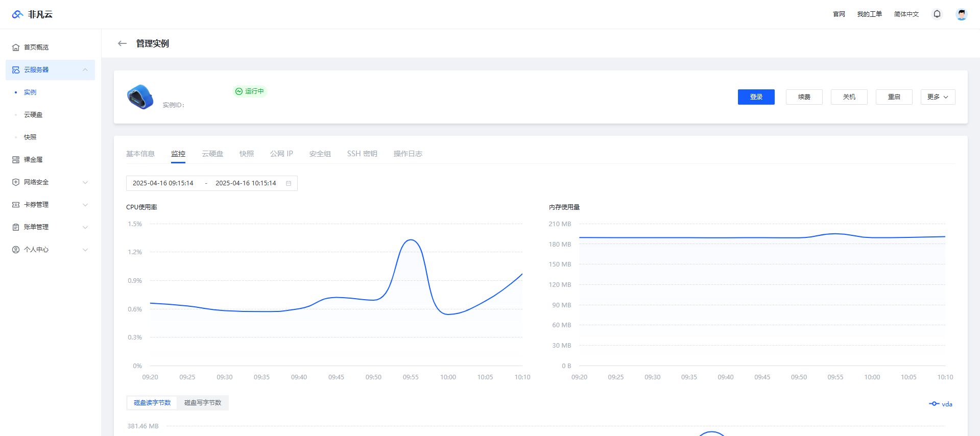This screenshot has width=980, height=436.
Task: Click the 重启 button
Action: point(894,97)
